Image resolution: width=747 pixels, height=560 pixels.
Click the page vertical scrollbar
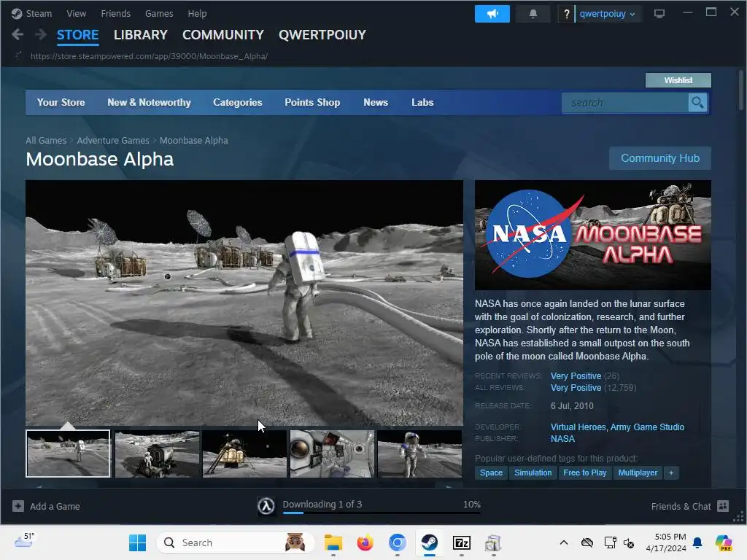(741, 91)
